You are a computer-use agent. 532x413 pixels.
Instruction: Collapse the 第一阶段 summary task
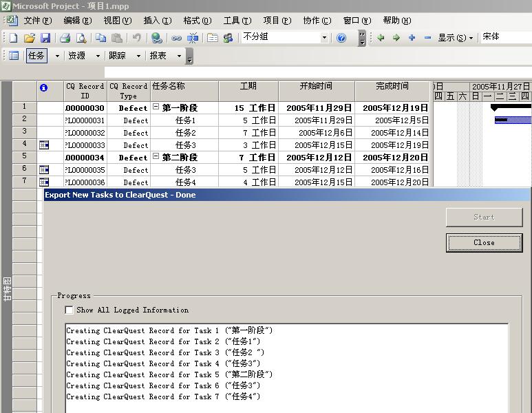click(x=156, y=107)
